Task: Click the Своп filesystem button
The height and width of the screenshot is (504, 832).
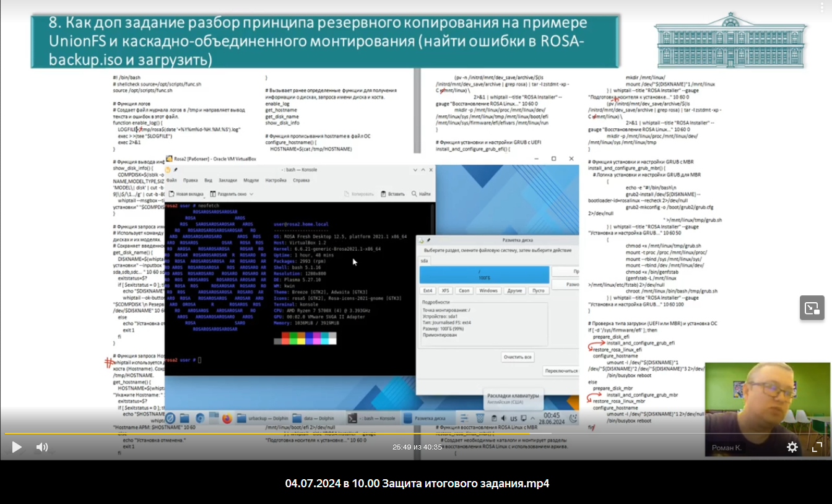Action: [464, 290]
